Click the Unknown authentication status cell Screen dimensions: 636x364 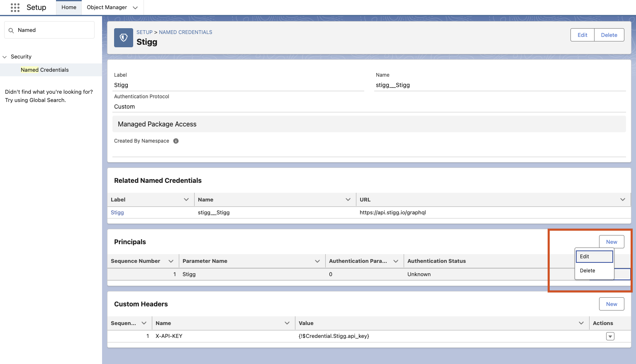point(419,274)
